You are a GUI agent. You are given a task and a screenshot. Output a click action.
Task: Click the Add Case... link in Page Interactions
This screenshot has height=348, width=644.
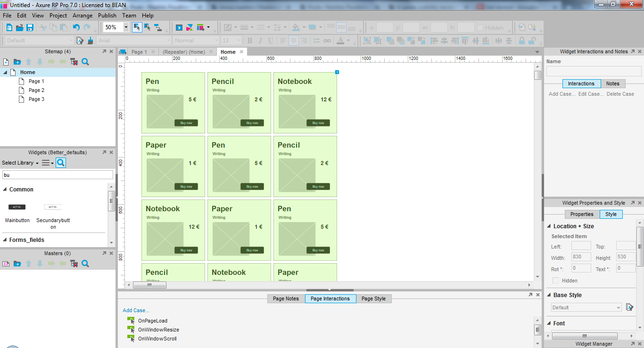pyautogui.click(x=136, y=310)
